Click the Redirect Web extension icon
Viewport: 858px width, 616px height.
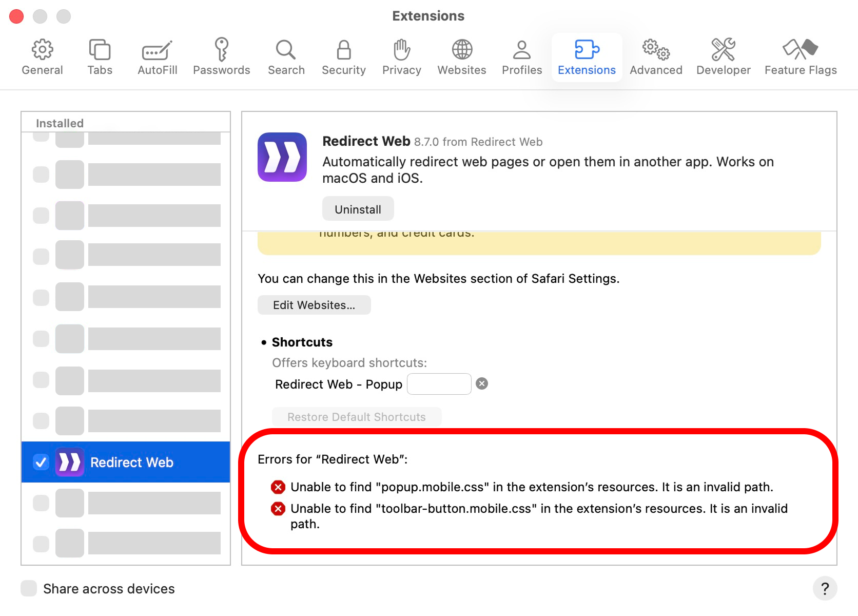pyautogui.click(x=70, y=462)
